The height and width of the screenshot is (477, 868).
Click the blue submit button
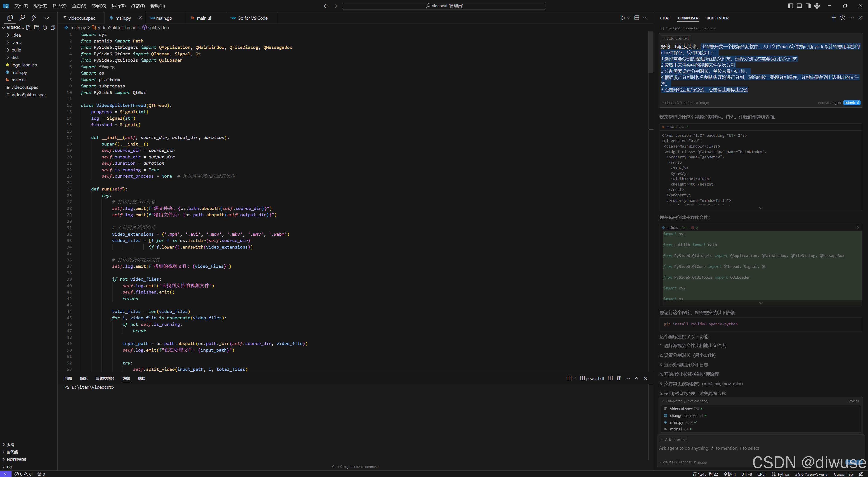pos(851,103)
